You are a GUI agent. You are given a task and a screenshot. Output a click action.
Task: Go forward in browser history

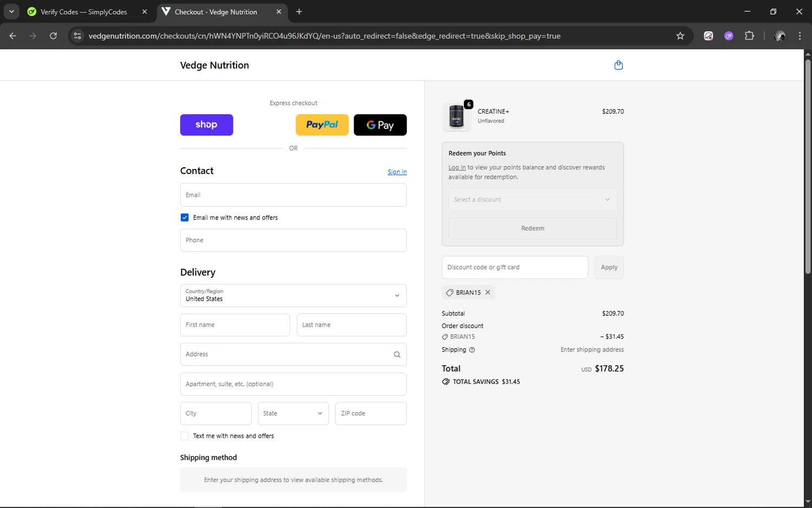33,36
